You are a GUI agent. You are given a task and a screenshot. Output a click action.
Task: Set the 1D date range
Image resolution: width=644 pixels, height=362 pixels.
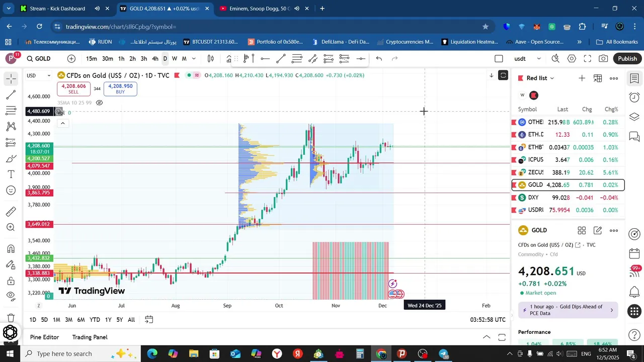(x=33, y=320)
